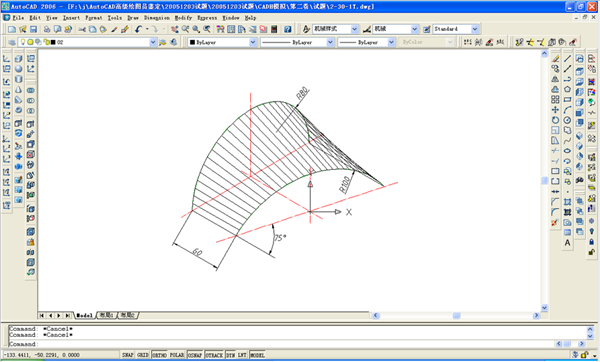Select the Cone solid tool
The height and width of the screenshot is (362, 600).
[18, 90]
